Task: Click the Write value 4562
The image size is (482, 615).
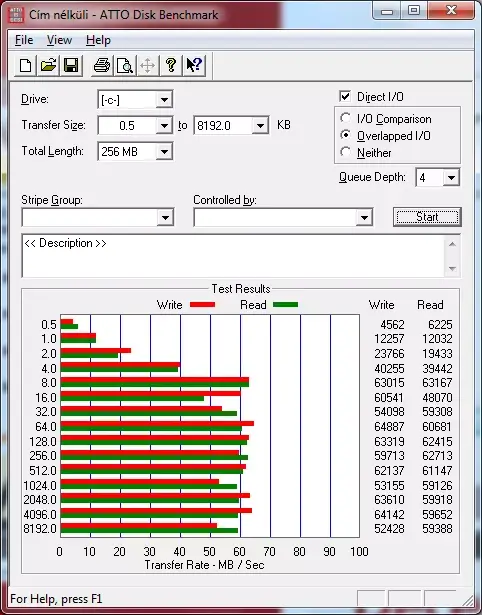Action: point(392,325)
